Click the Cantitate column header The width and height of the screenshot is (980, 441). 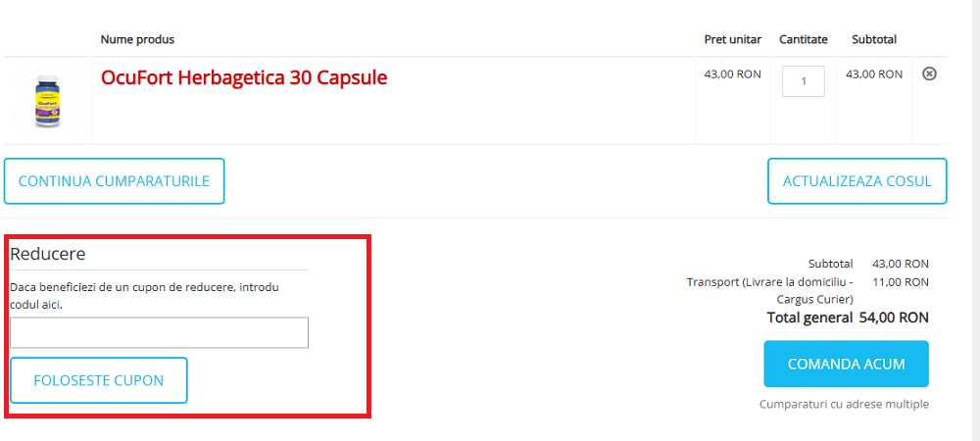[x=804, y=40]
